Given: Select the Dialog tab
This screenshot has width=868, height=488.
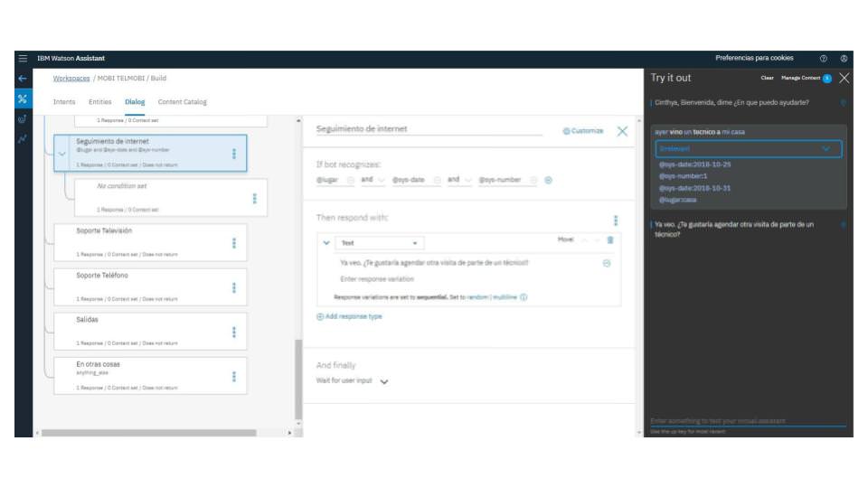Looking at the screenshot, I should [x=135, y=102].
